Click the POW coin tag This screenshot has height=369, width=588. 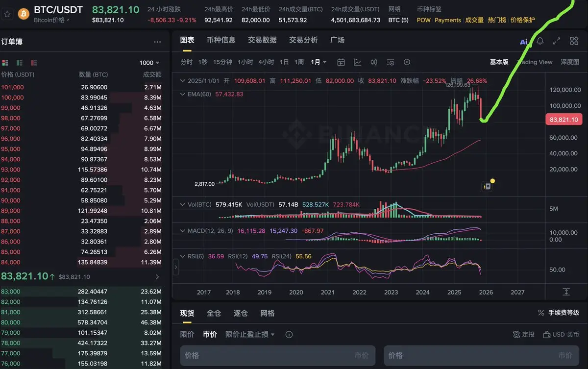(423, 20)
